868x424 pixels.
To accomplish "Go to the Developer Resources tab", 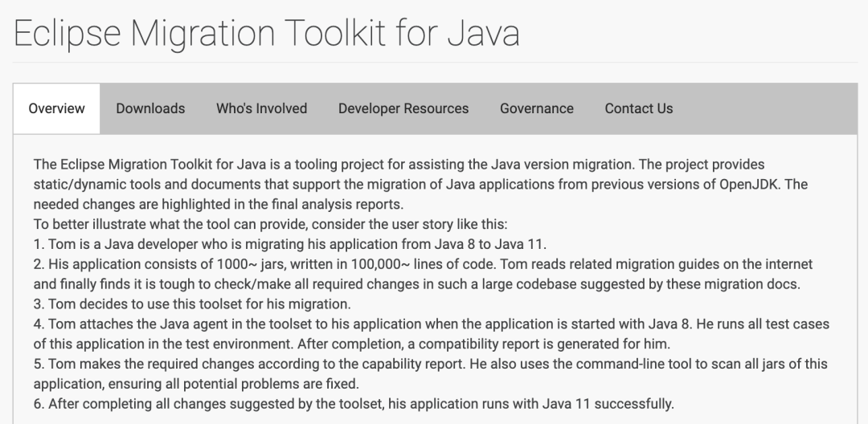I will tap(403, 108).
